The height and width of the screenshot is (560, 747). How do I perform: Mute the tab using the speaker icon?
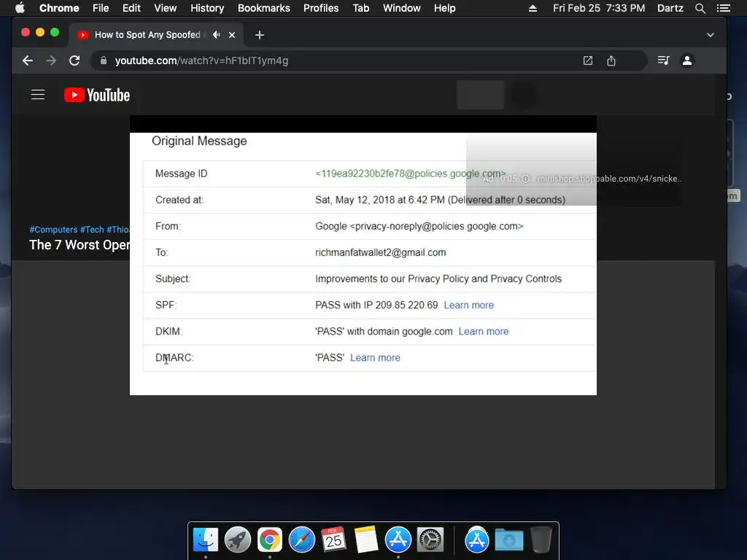click(x=216, y=35)
